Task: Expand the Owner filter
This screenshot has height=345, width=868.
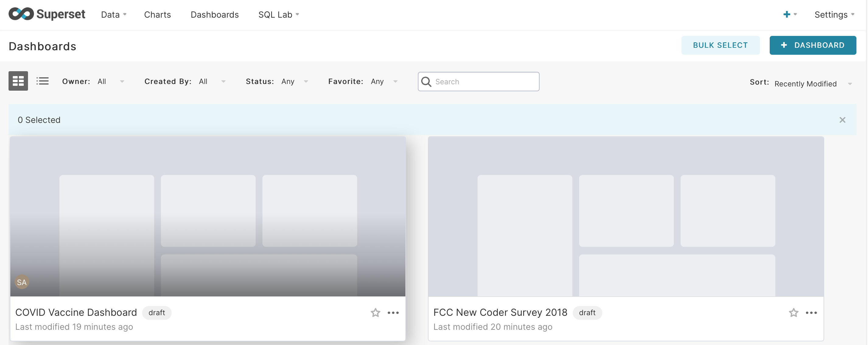Action: (111, 82)
